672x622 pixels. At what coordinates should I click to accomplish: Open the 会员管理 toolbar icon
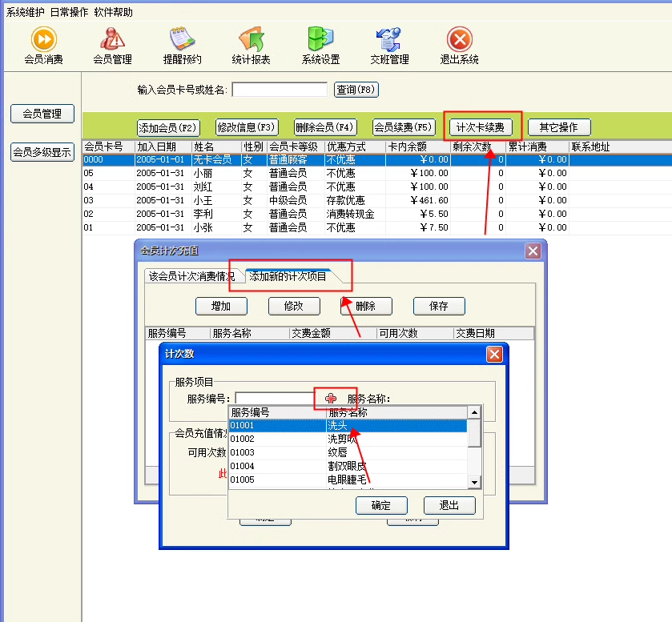point(112,46)
